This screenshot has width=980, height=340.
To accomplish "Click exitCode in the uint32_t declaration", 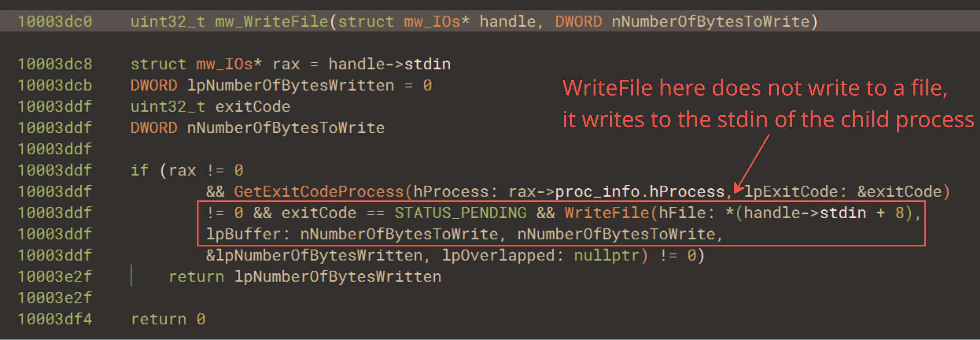I will (252, 107).
